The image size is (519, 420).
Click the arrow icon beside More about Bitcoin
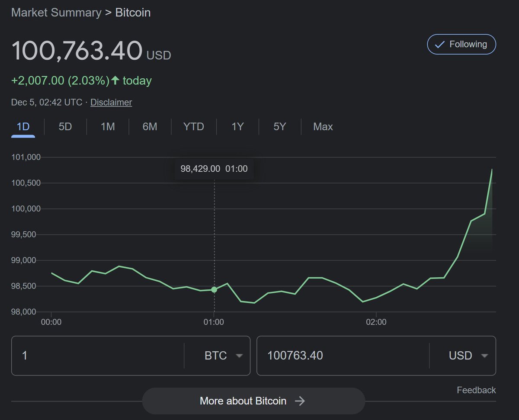coord(300,401)
